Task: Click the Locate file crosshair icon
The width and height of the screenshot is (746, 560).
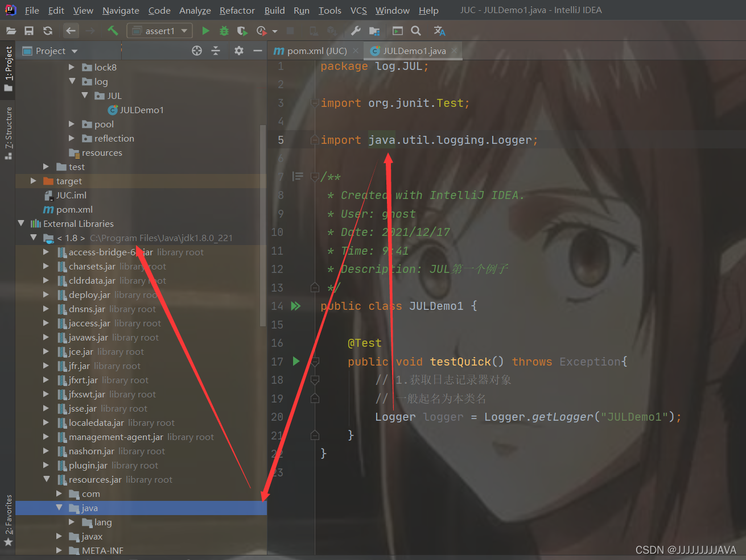Action: tap(197, 51)
